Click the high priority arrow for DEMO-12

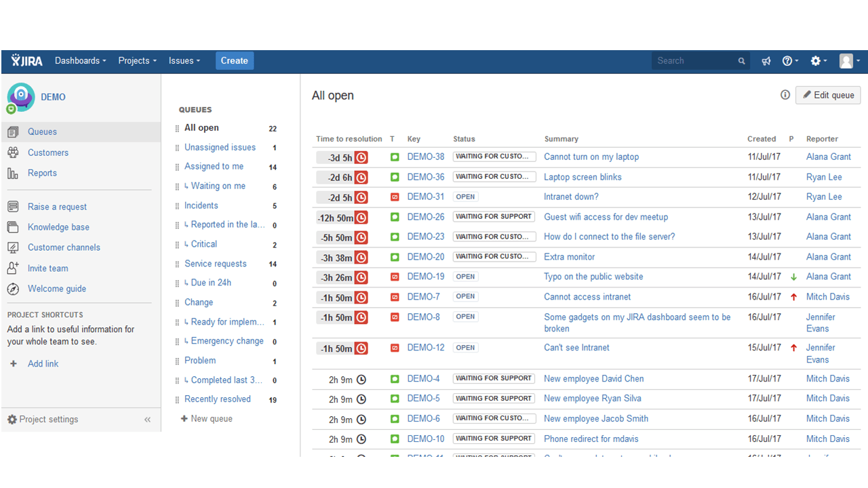click(x=794, y=348)
